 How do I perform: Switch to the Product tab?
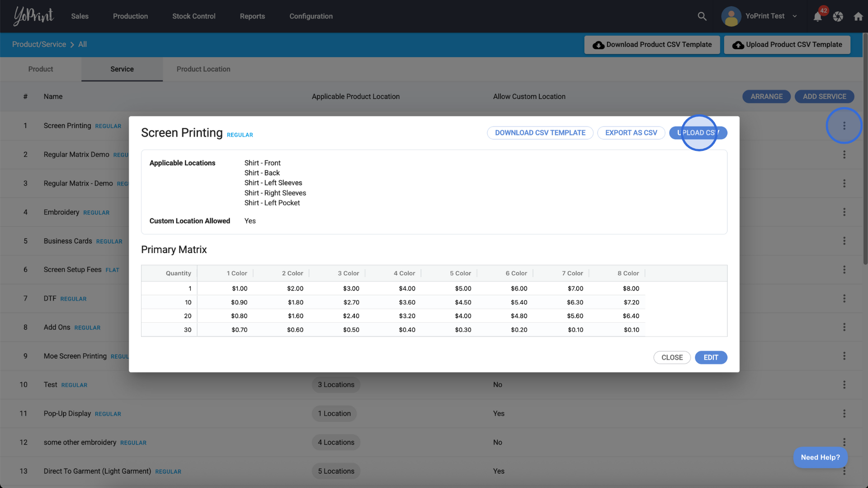pos(41,69)
